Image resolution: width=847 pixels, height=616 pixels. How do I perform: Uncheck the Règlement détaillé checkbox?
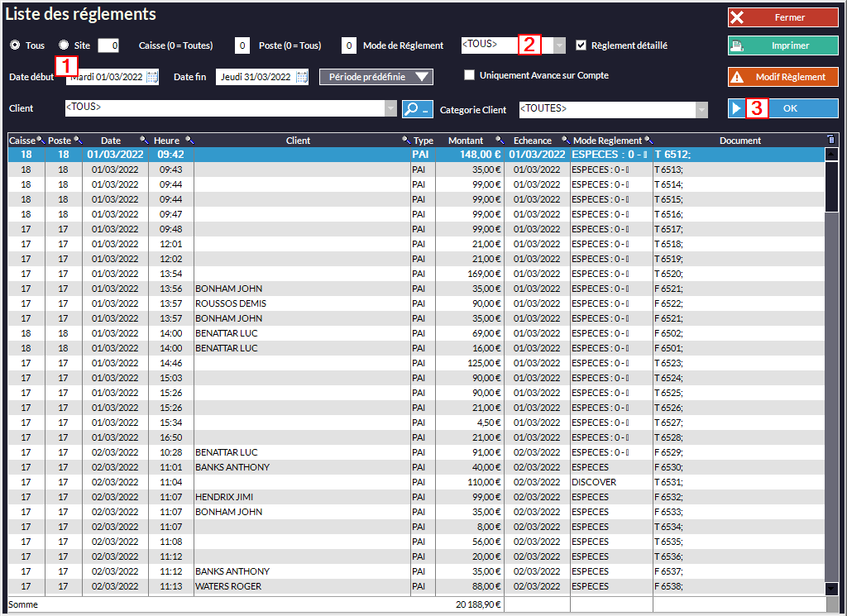[x=581, y=45]
